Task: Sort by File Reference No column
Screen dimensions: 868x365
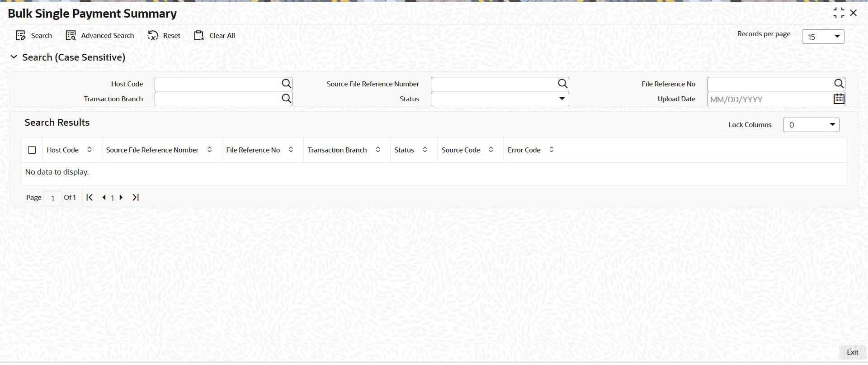Action: click(x=291, y=150)
